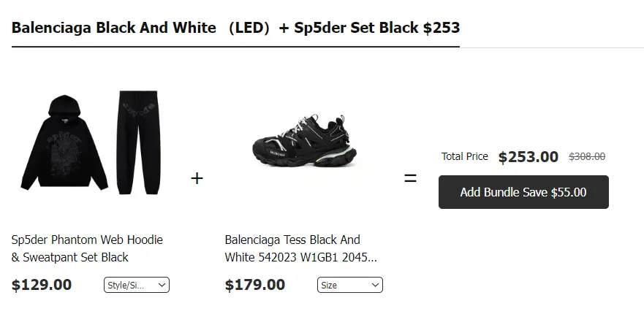Click the equals sign before total price

[410, 177]
